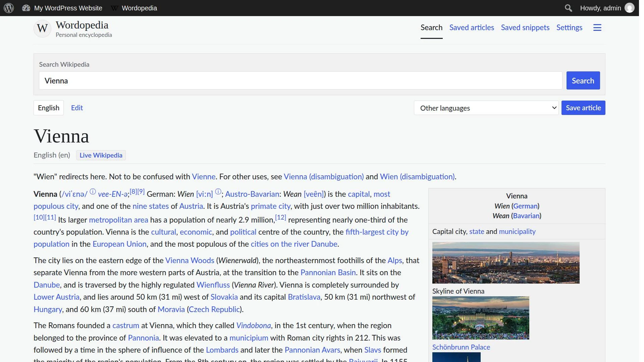644x362 pixels.
Task: Click the Wienfluss link
Action: pyautogui.click(x=213, y=285)
